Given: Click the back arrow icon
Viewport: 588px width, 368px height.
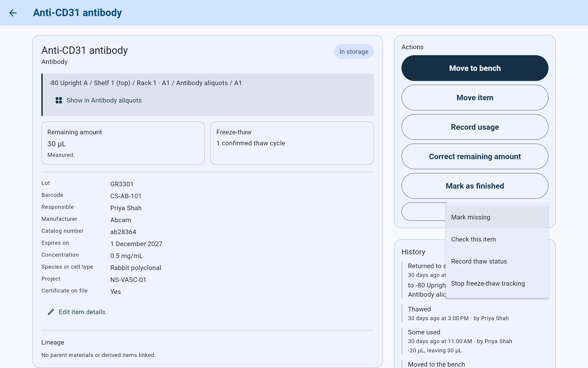Looking at the screenshot, I should [13, 13].
